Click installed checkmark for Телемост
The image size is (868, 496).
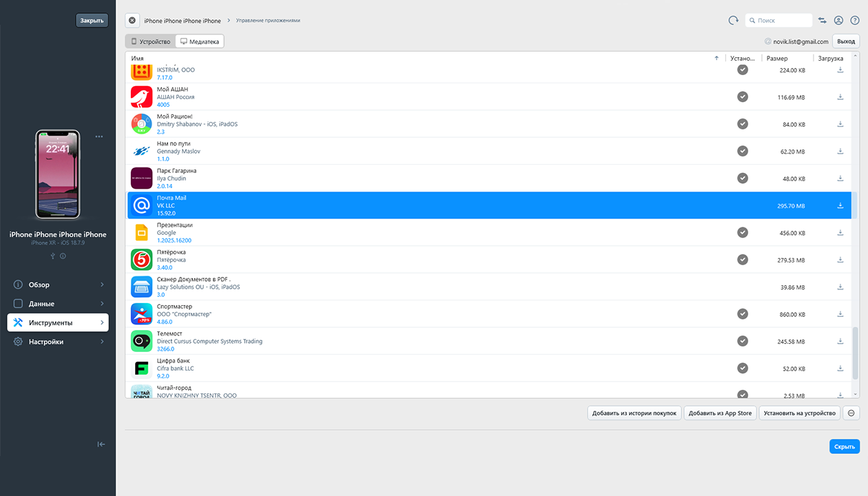coord(743,341)
